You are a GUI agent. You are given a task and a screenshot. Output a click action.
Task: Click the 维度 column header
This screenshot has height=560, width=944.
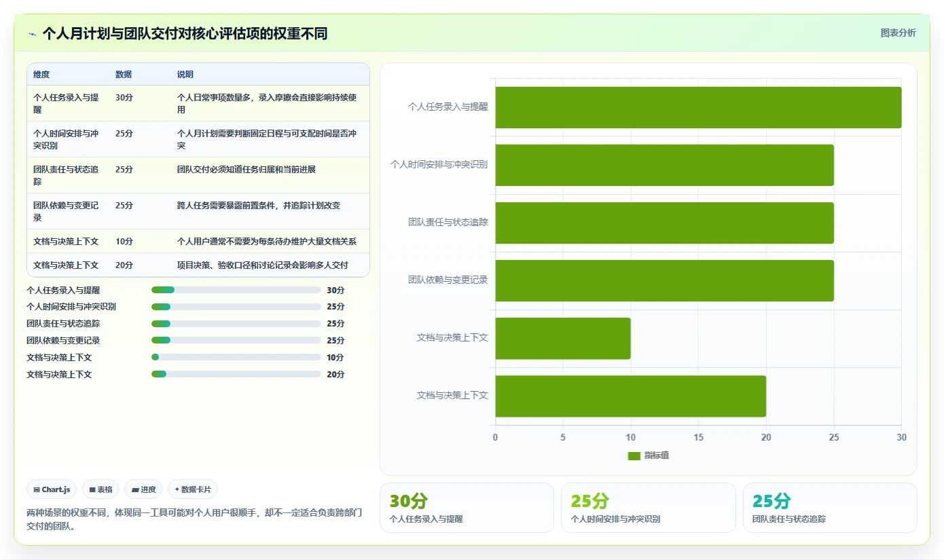tap(41, 75)
